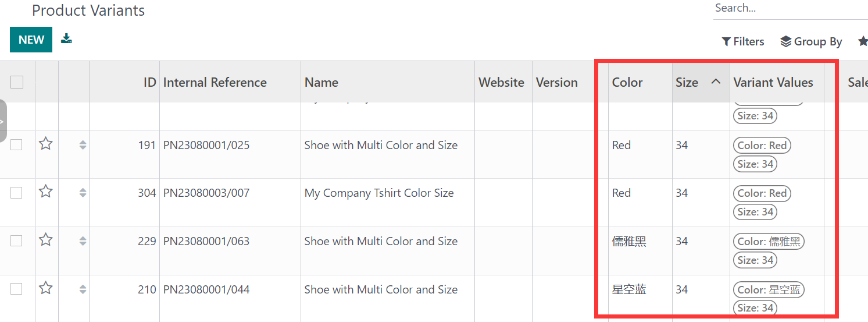Expand the Group By menu
This screenshot has width=868, height=322.
(811, 41)
